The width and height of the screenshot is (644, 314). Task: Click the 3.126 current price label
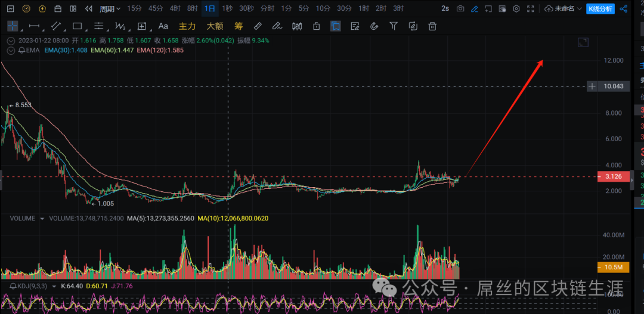coord(612,176)
